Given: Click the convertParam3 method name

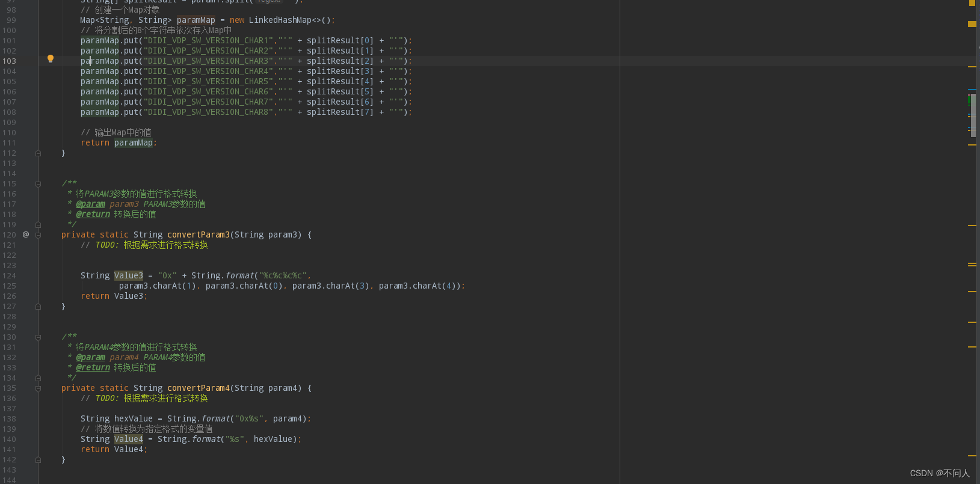Looking at the screenshot, I should pyautogui.click(x=199, y=234).
